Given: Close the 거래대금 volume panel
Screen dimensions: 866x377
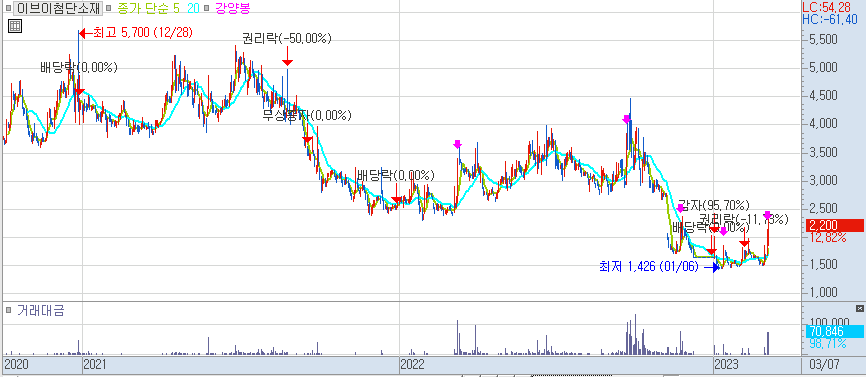Looking at the screenshot, I should tap(859, 309).
